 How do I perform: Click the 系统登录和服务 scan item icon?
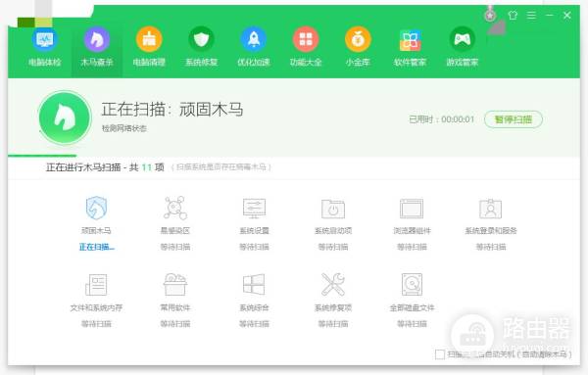point(491,209)
